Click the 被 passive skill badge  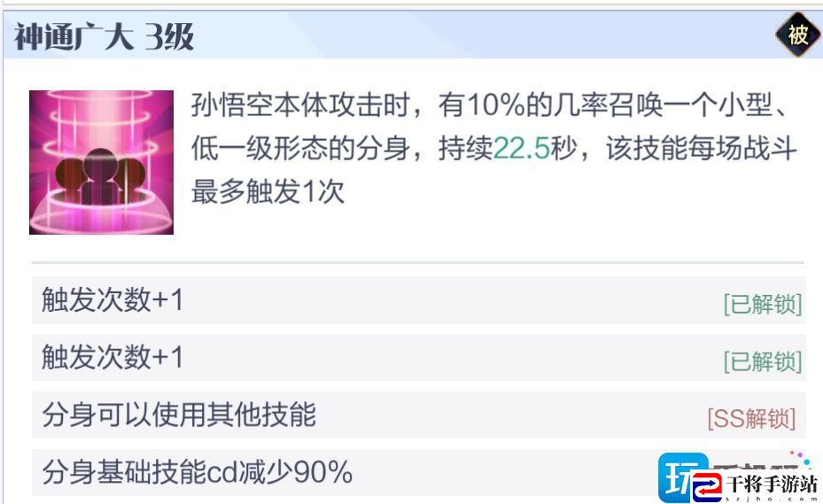pyautogui.click(x=798, y=35)
